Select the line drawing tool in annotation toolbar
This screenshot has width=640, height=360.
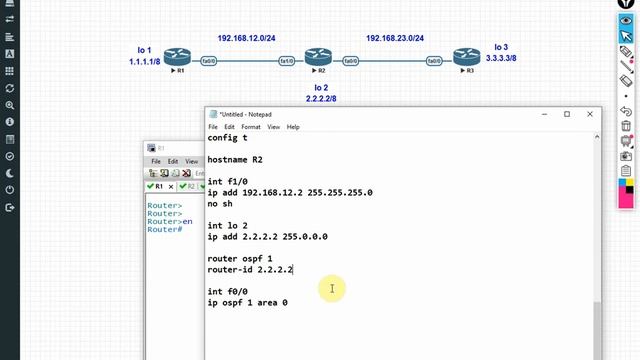[x=626, y=67]
